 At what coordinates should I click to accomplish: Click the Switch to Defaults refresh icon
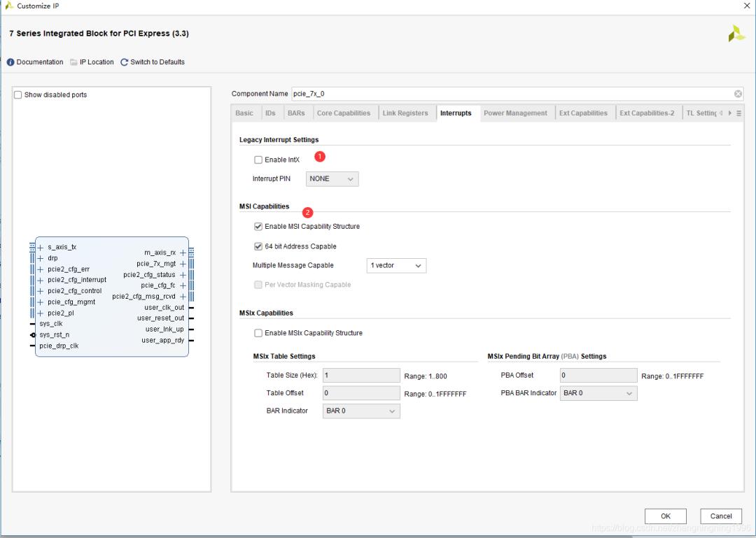coord(124,62)
